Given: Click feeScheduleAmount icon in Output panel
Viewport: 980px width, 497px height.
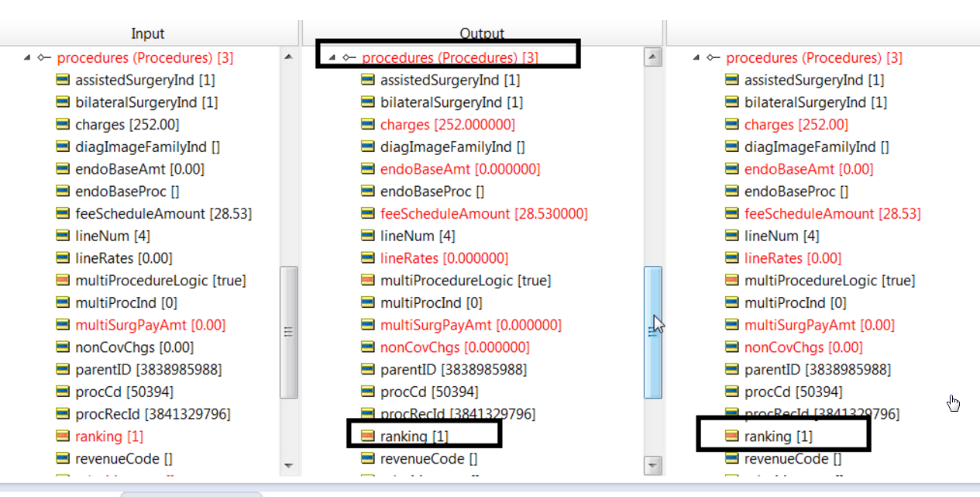Looking at the screenshot, I should [368, 214].
